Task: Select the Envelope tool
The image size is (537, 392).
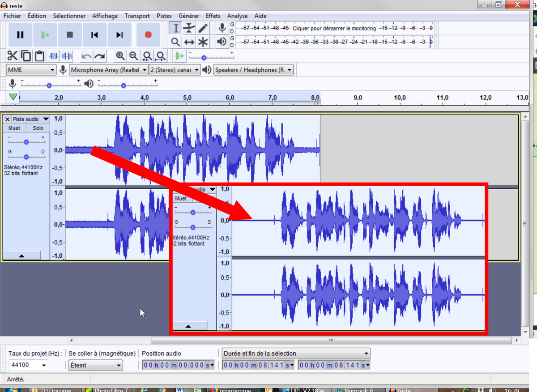Action: [x=189, y=28]
